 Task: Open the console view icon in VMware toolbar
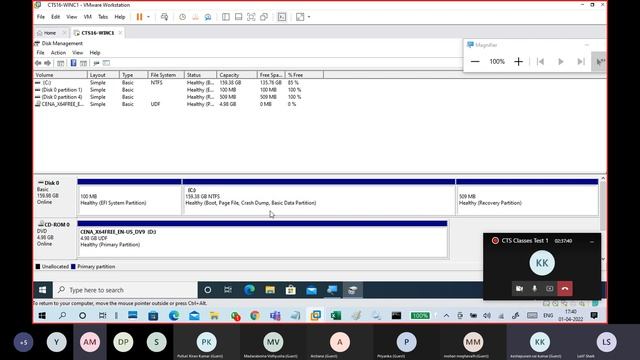click(282, 17)
